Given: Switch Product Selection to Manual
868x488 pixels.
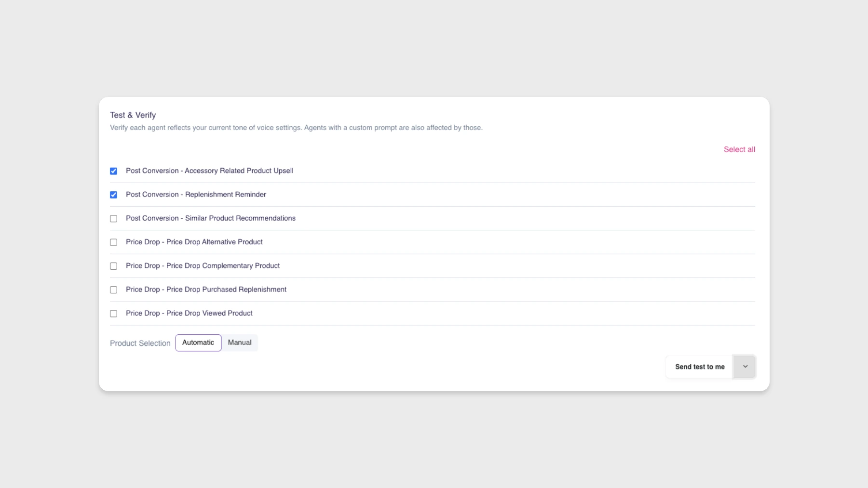Looking at the screenshot, I should [240, 343].
